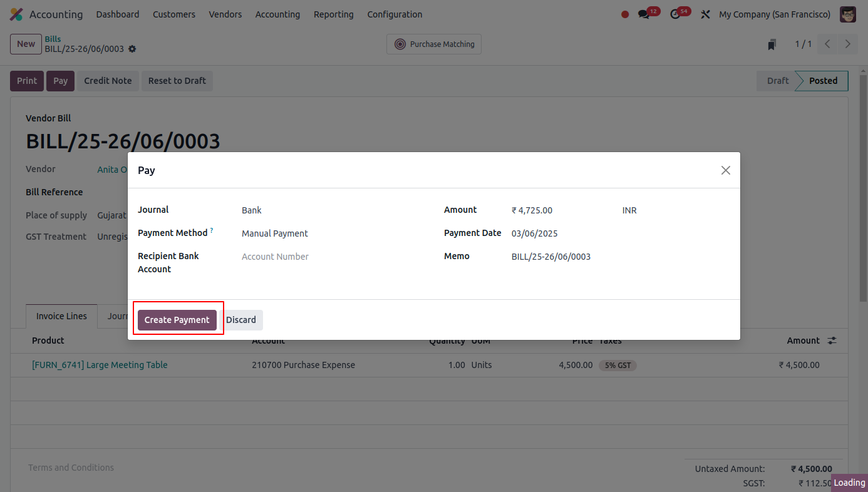Click the Recipient Bank Account Number field
The image size is (868, 492).
pyautogui.click(x=275, y=256)
